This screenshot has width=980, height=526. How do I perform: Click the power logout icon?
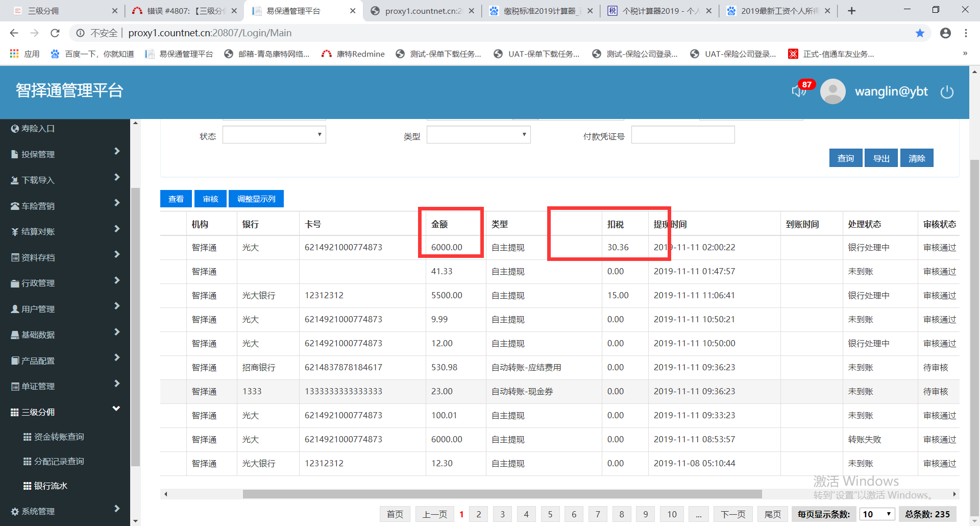click(x=947, y=92)
